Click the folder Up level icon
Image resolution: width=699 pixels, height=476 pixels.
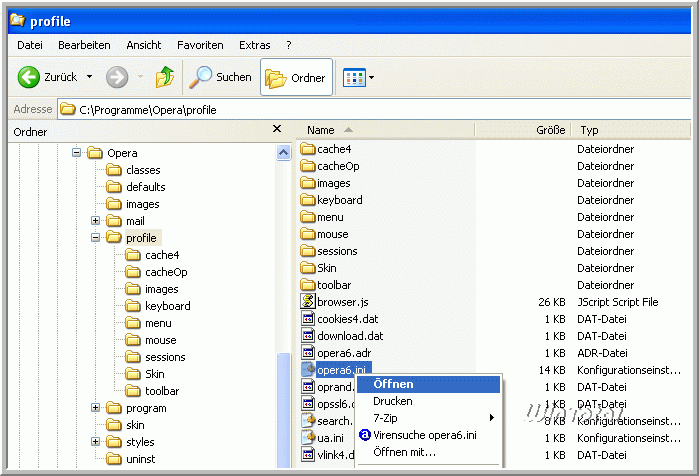pos(164,77)
